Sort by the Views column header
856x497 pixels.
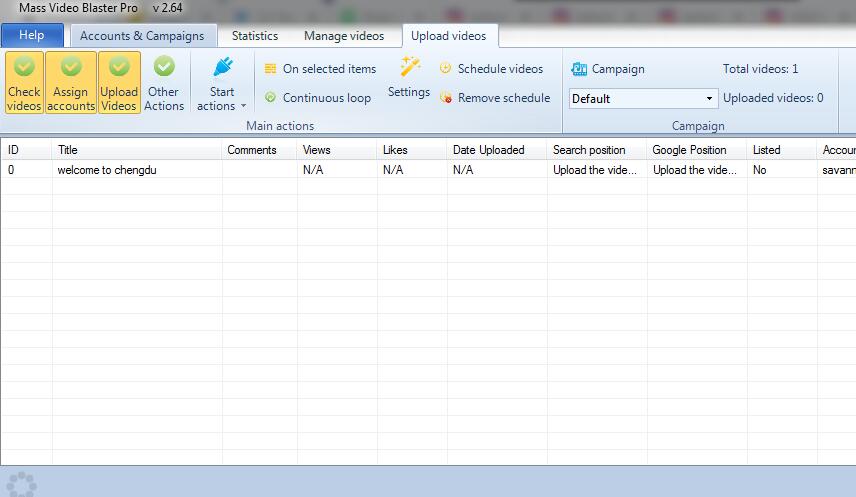316,150
